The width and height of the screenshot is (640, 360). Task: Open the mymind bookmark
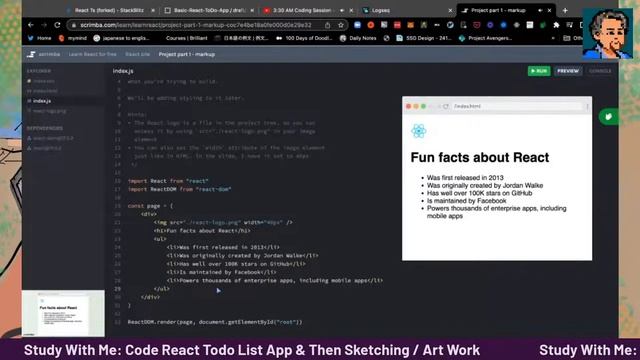click(73, 38)
